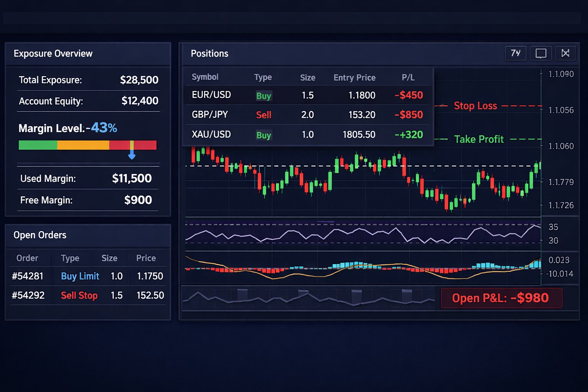
Task: Click the blue margin level arrow marker
Action: tap(132, 155)
